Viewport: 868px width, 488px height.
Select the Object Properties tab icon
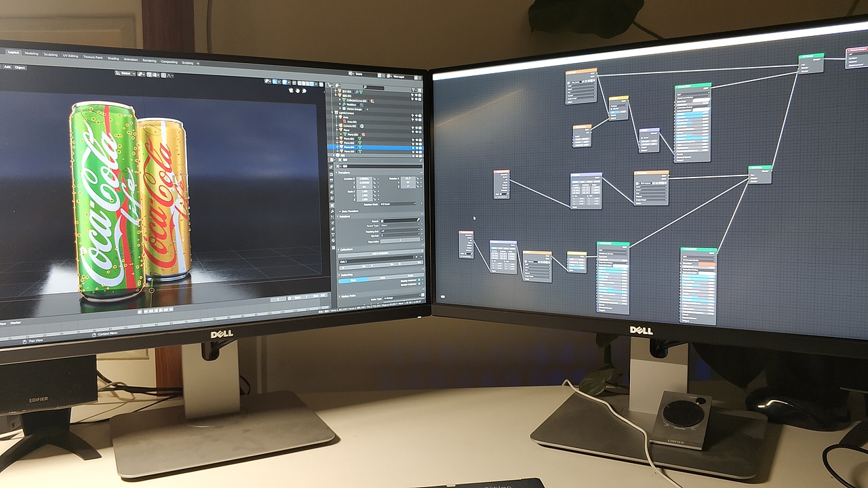pyautogui.click(x=332, y=204)
